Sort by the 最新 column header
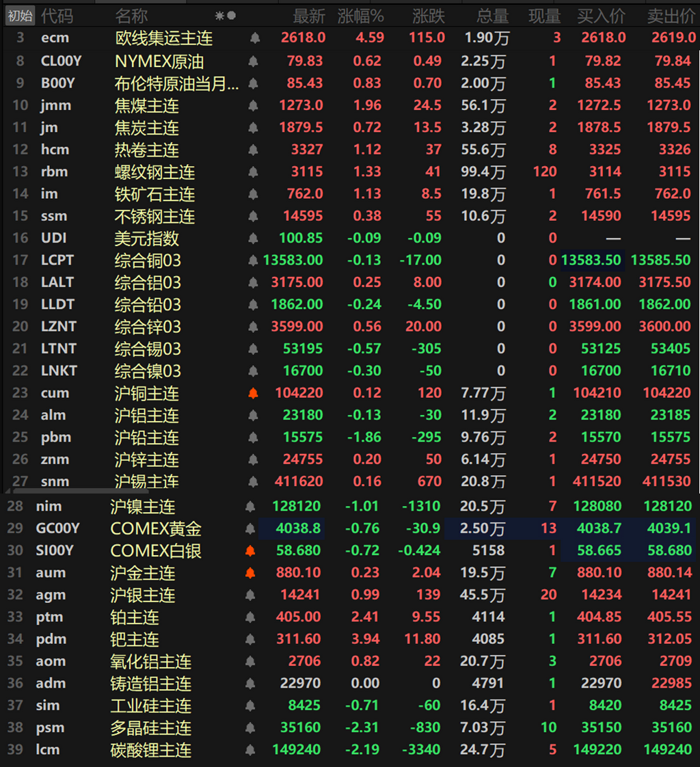This screenshot has height=767, width=700. pyautogui.click(x=309, y=16)
